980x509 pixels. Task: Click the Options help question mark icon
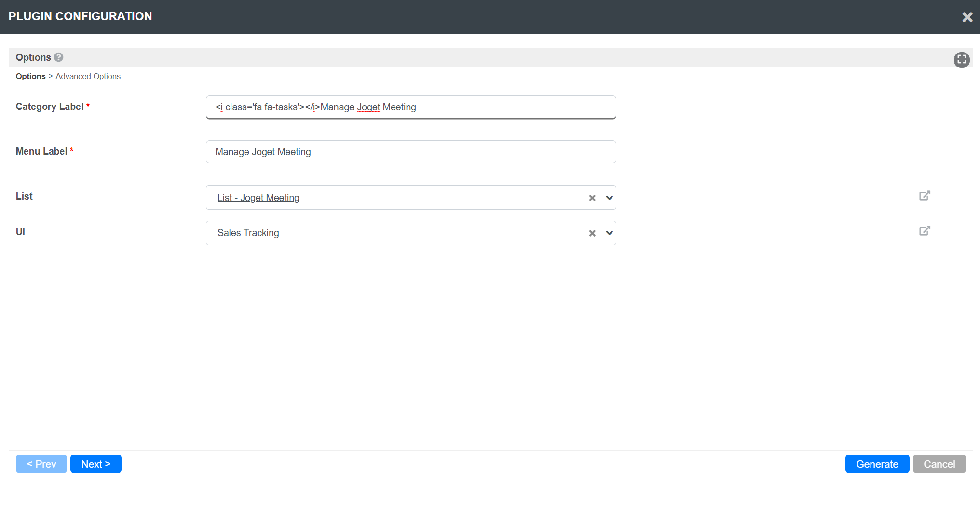[x=59, y=57]
